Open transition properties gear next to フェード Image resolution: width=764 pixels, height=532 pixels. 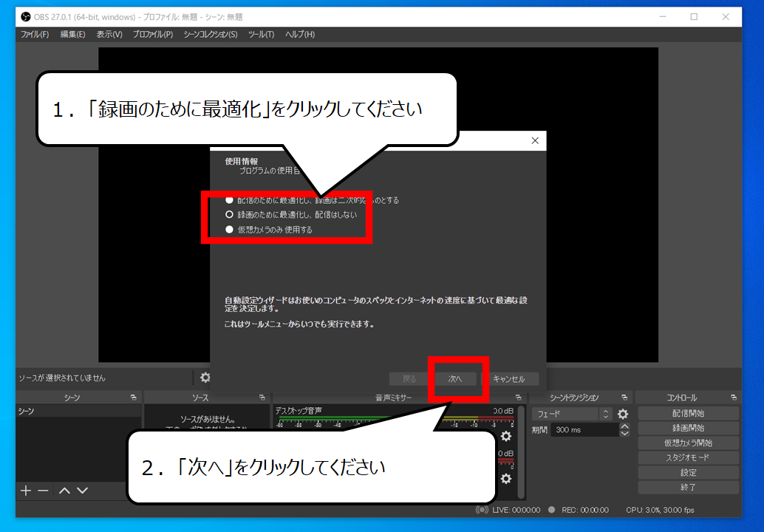click(623, 414)
